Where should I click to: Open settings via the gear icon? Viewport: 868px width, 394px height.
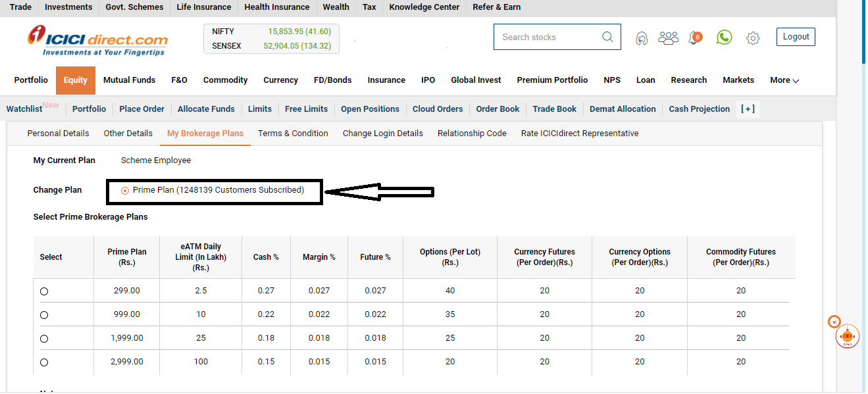tap(753, 38)
